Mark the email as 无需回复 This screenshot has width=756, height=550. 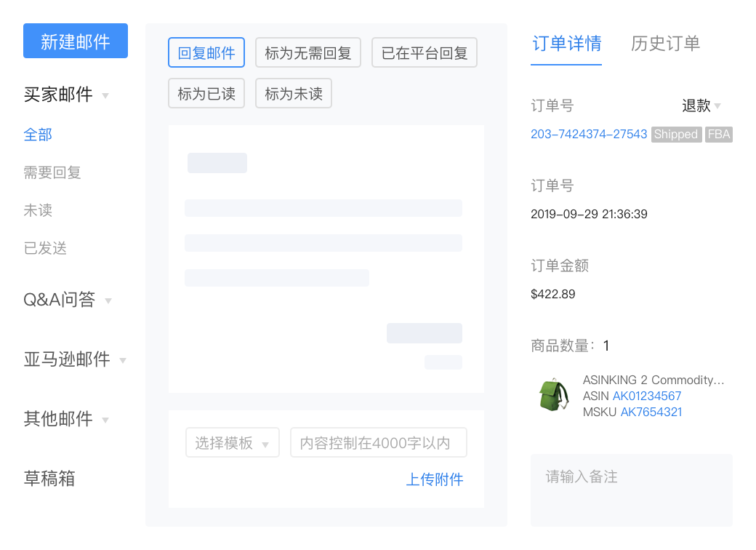pyautogui.click(x=306, y=52)
